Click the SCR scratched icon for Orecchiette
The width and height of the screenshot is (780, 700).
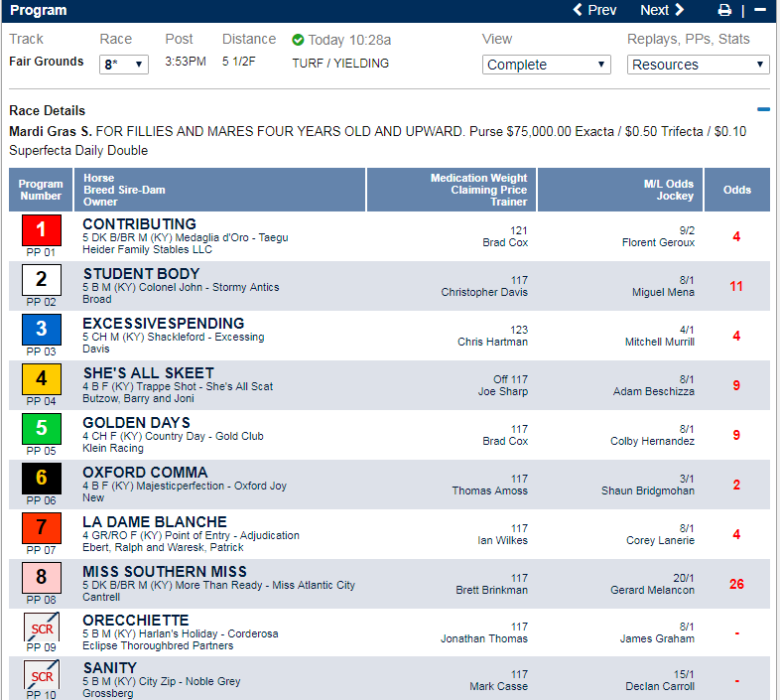point(42,627)
